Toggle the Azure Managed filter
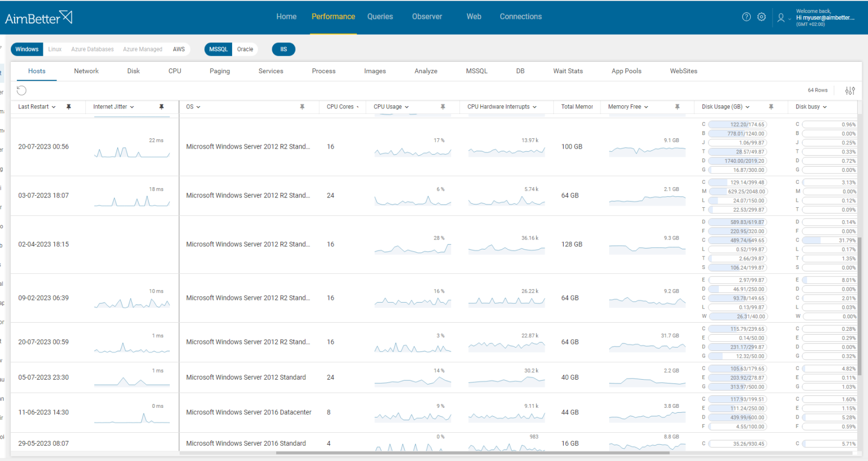Image resolution: width=868 pixels, height=461 pixels. 143,49
